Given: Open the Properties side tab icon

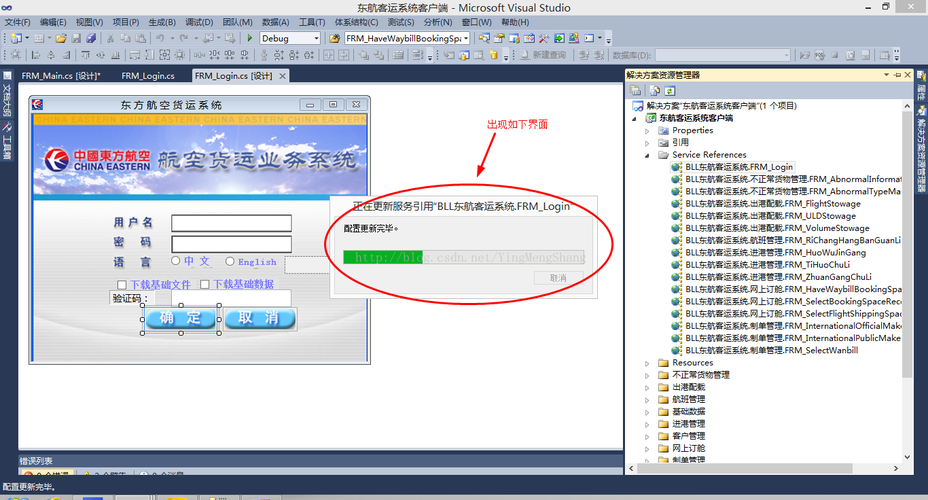Looking at the screenshot, I should coord(921,76).
